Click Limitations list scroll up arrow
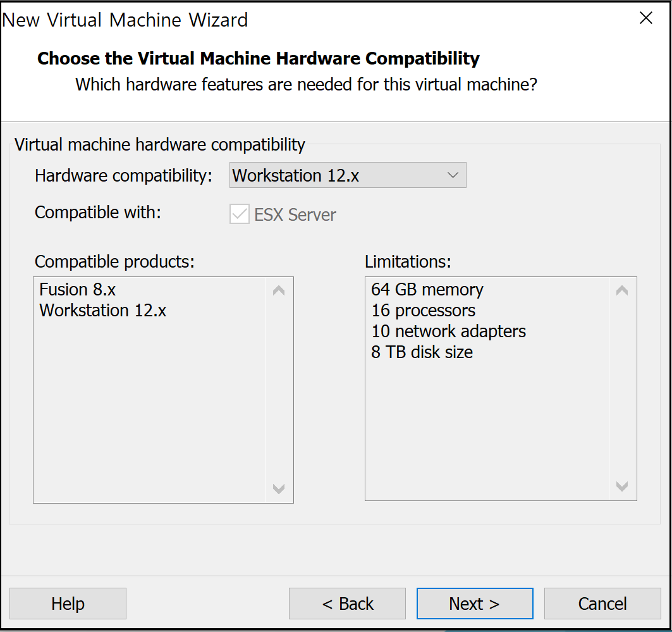Viewport: 672px width, 632px height. click(x=622, y=291)
